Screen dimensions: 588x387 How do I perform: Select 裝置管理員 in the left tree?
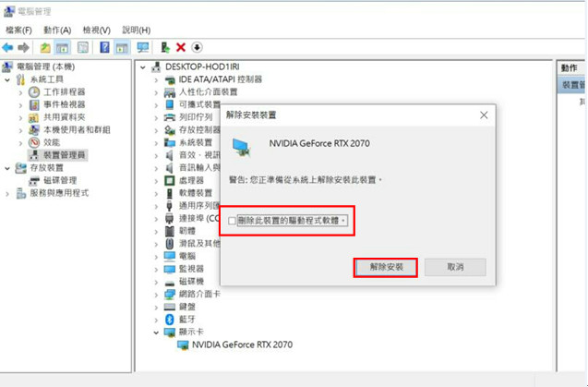point(65,155)
